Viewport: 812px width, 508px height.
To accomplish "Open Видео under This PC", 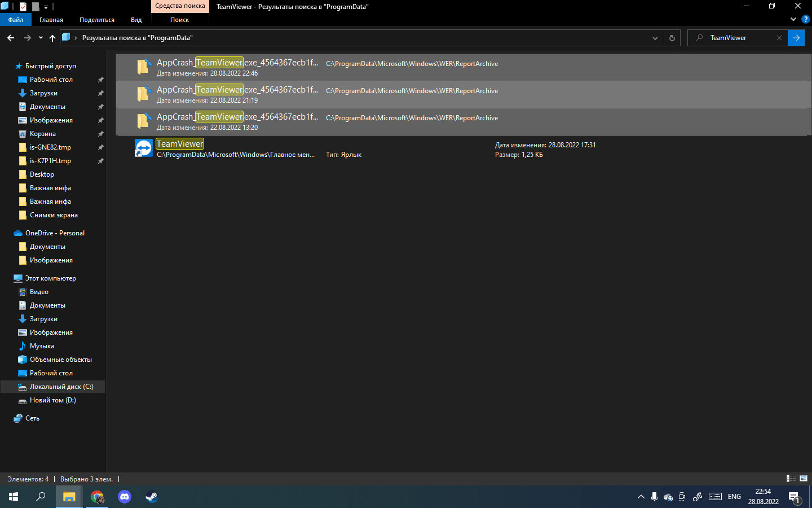I will click(x=39, y=292).
